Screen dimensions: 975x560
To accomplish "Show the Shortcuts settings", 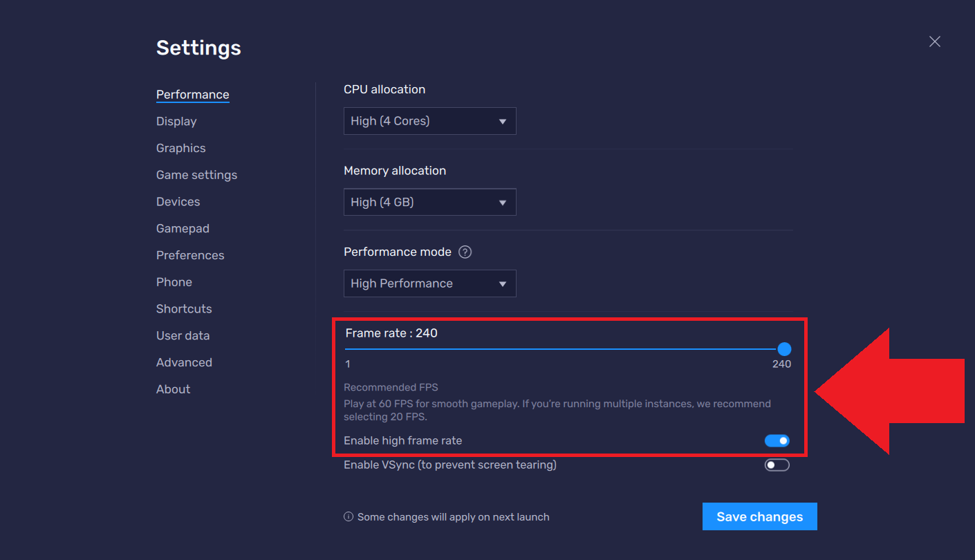I will pyautogui.click(x=184, y=309).
